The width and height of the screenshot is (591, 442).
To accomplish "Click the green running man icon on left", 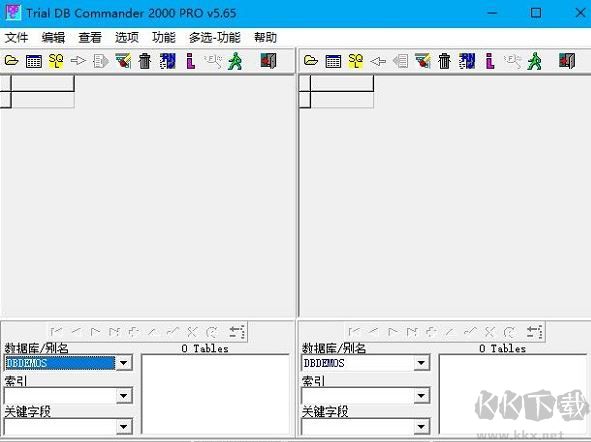I will click(x=235, y=61).
